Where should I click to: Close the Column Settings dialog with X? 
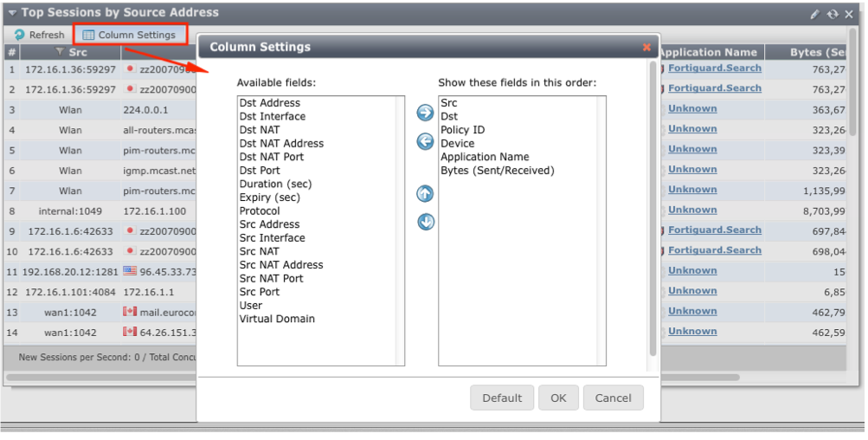(x=646, y=48)
